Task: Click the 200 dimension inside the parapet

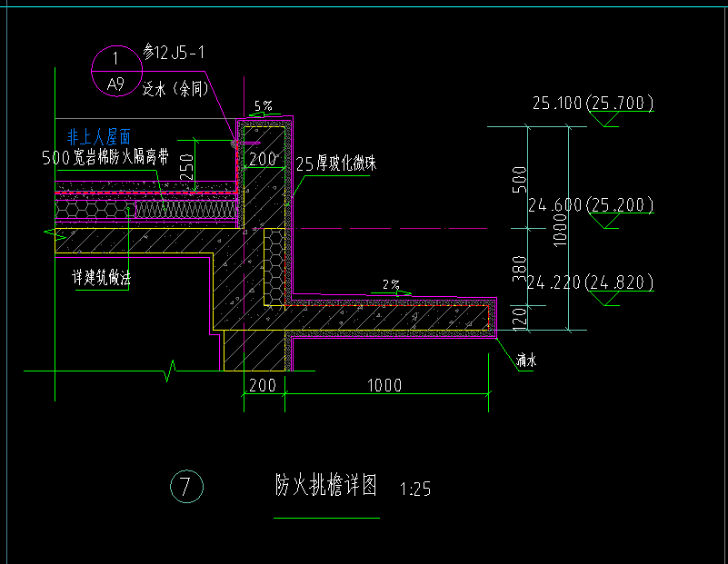Action: [x=263, y=159]
